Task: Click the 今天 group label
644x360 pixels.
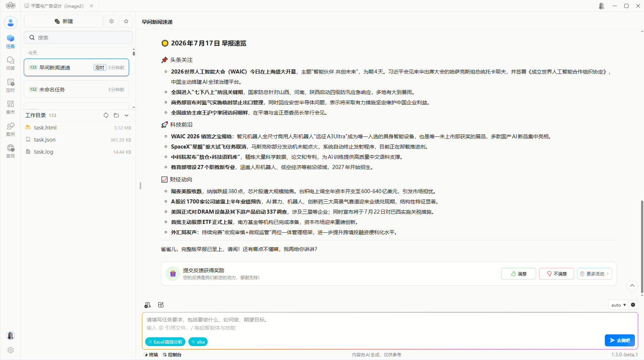Action: click(33, 53)
